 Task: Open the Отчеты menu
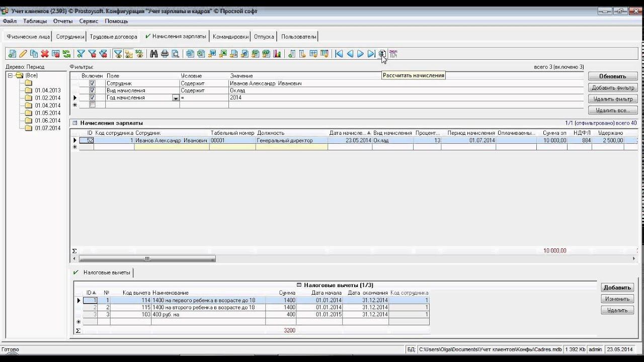click(x=63, y=21)
